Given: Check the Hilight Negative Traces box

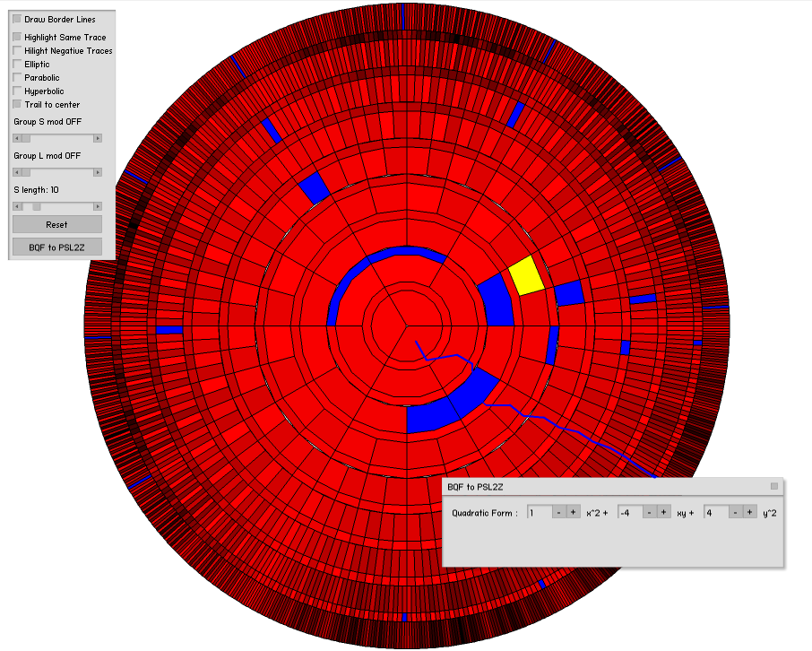Looking at the screenshot, I should [x=17, y=51].
